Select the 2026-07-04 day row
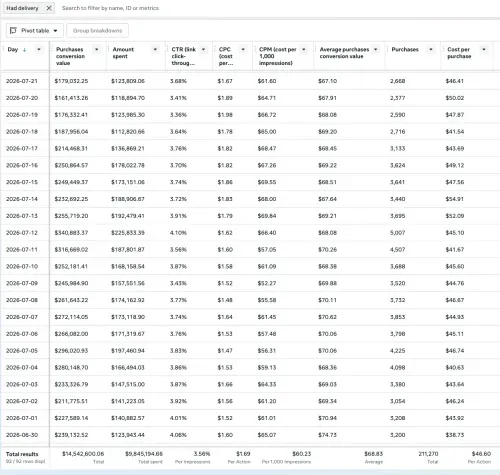 250,367
